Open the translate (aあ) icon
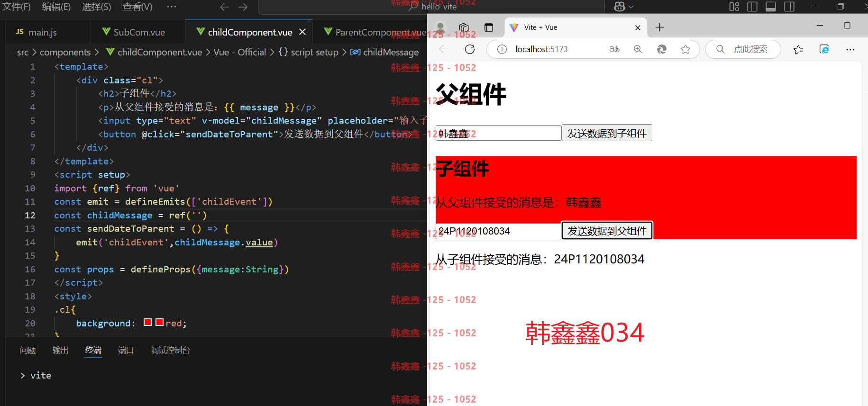868x406 pixels. [614, 49]
